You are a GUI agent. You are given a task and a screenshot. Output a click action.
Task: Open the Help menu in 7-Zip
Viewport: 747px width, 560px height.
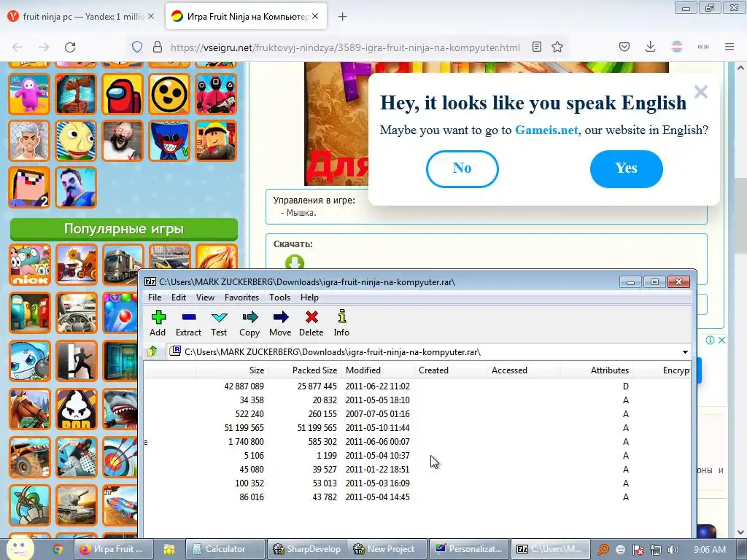(x=309, y=297)
